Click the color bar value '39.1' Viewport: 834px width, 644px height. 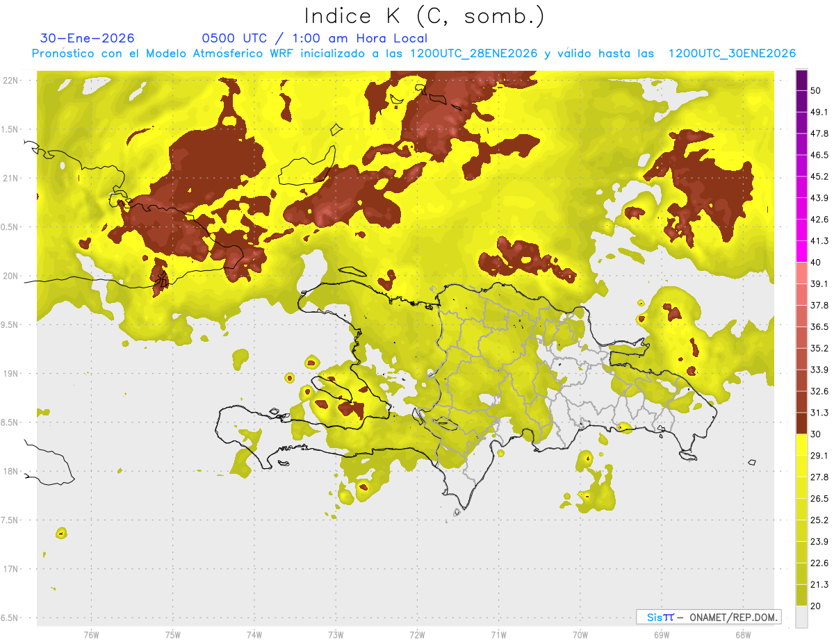[819, 283]
